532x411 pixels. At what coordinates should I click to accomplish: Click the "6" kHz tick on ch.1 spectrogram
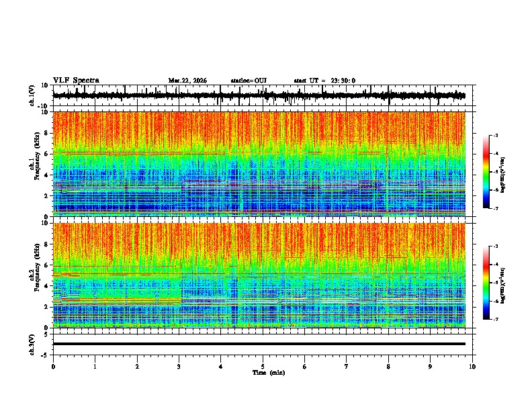[47, 154]
